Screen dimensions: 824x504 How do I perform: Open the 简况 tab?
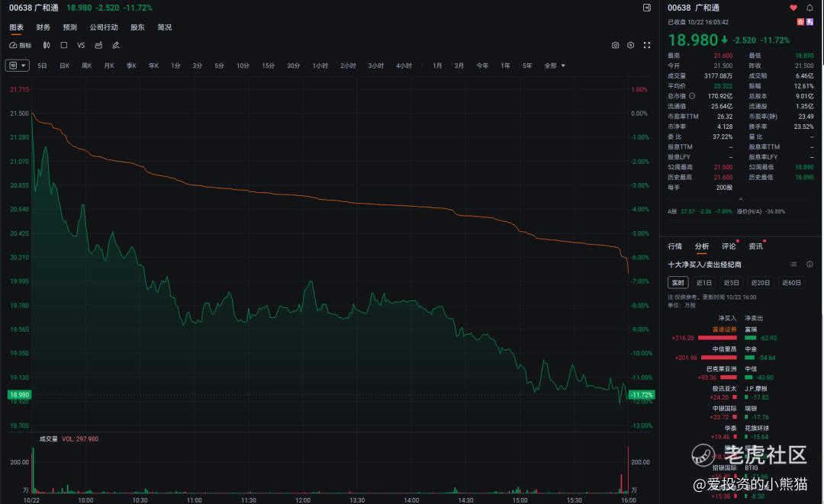[x=165, y=27]
